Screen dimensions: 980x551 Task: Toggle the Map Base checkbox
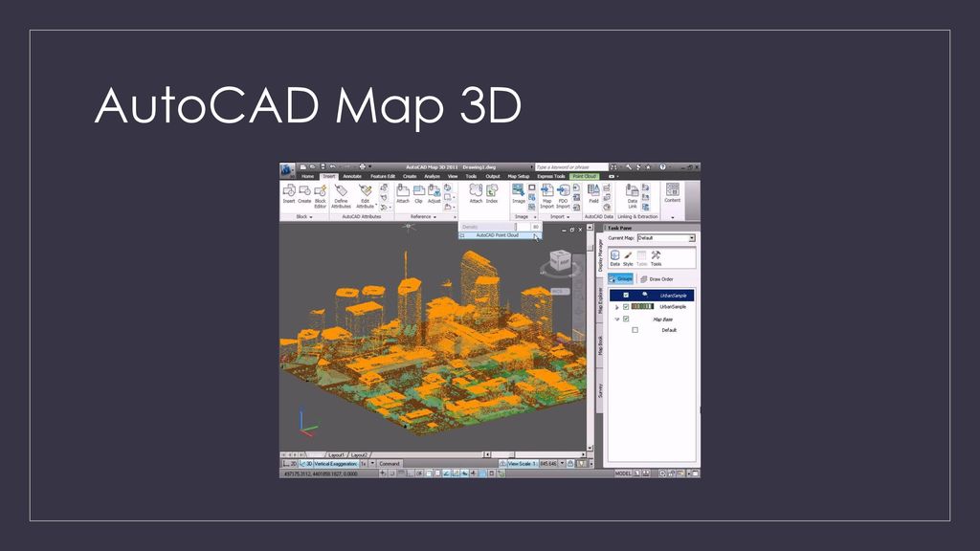pos(626,319)
